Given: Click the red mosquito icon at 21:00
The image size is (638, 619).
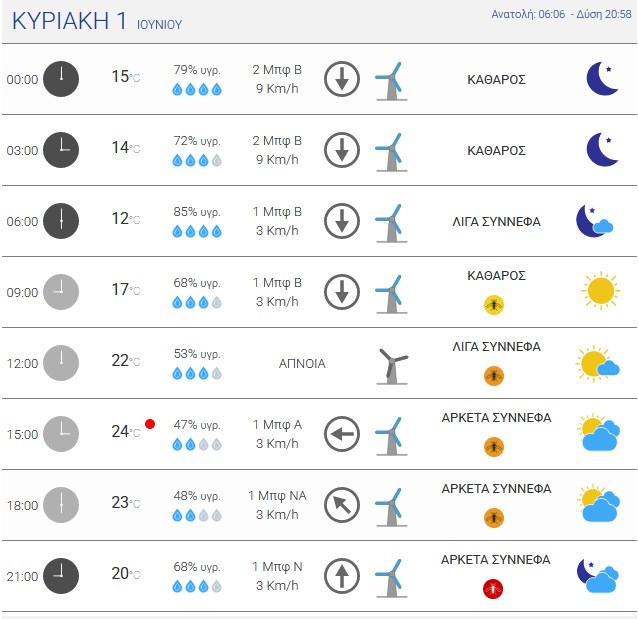Looking at the screenshot, I should (493, 588).
